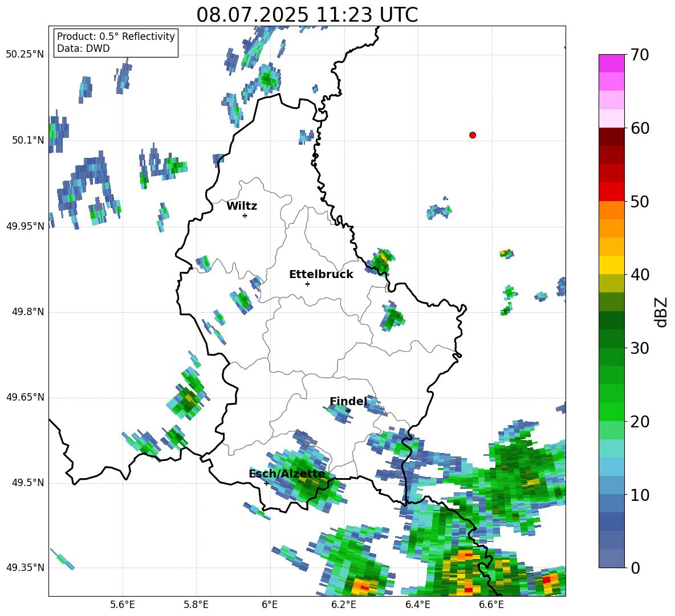The height and width of the screenshot is (616, 675).
Task: Click the Product: 0.5° Reflectivity text
Action: coord(116,36)
